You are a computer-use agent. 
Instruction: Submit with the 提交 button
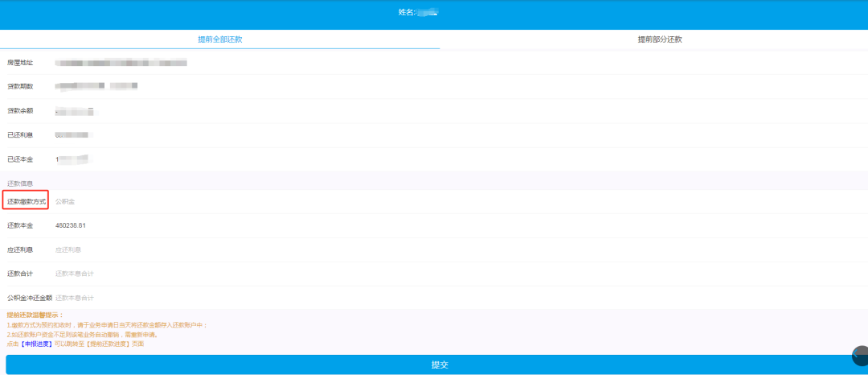[440, 365]
